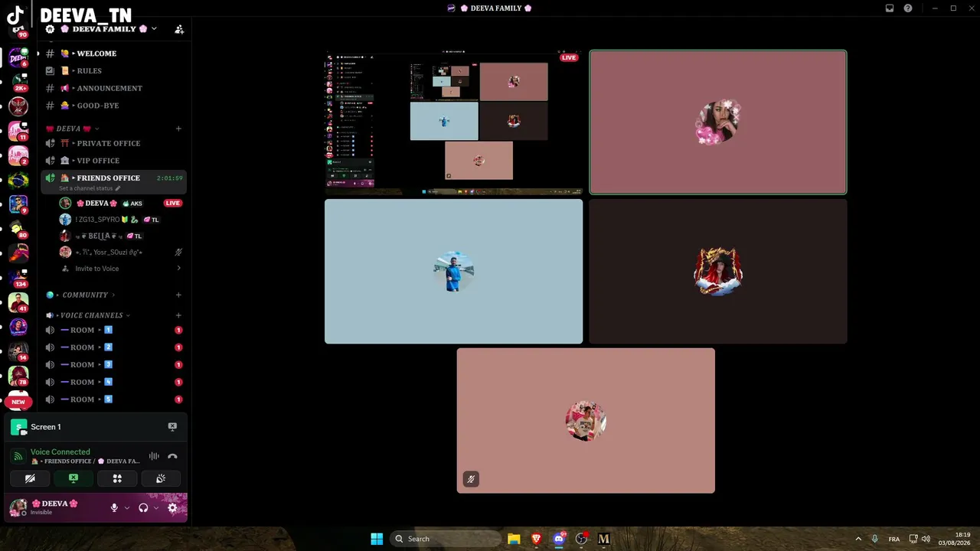Open the microphone input options chevron
Image resolution: width=980 pixels, height=551 pixels.
(126, 507)
